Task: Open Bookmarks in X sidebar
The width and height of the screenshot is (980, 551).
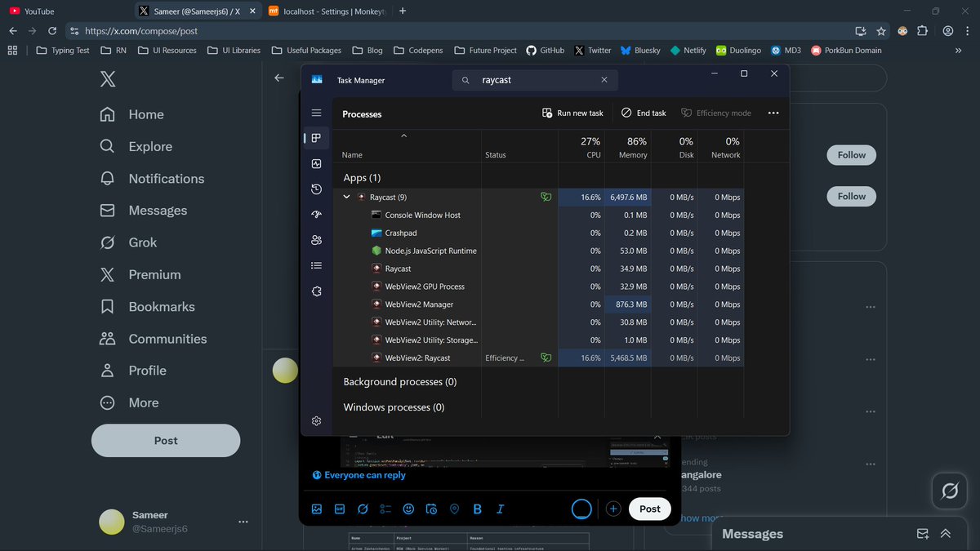Action: point(147,307)
